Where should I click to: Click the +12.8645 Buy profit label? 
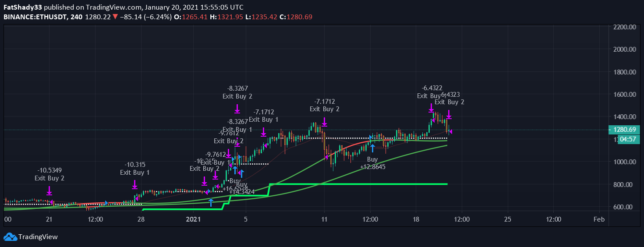[373, 167]
